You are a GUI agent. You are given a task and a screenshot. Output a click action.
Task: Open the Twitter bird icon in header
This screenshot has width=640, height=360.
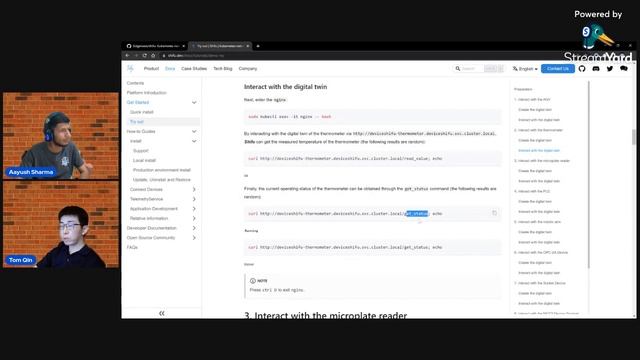610,69
